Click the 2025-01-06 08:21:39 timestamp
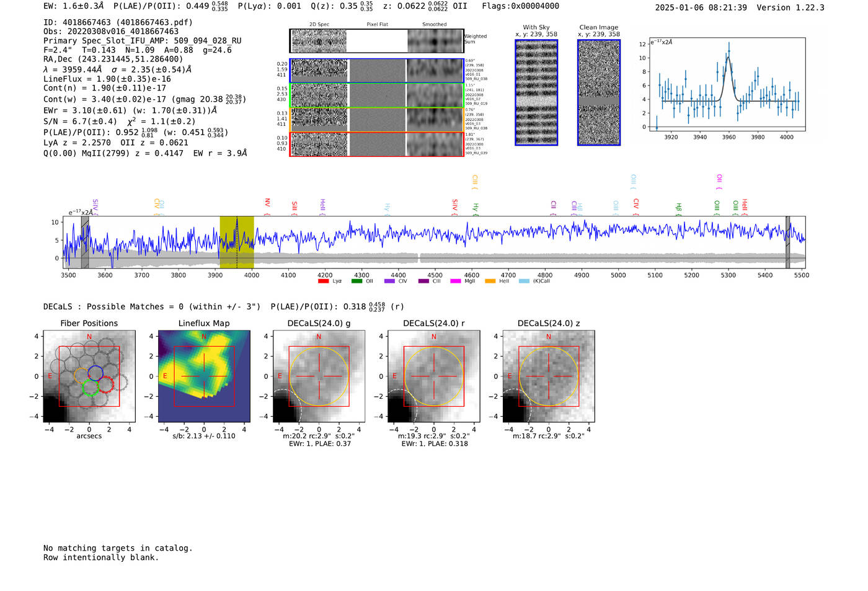This screenshot has height=591, width=868. [701, 7]
